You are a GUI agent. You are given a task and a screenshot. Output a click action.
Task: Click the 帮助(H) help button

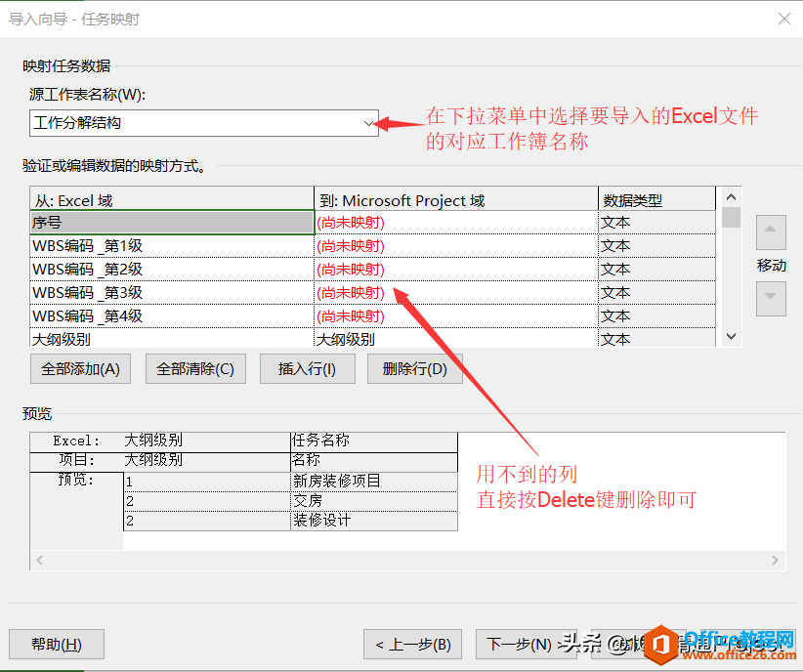click(57, 645)
